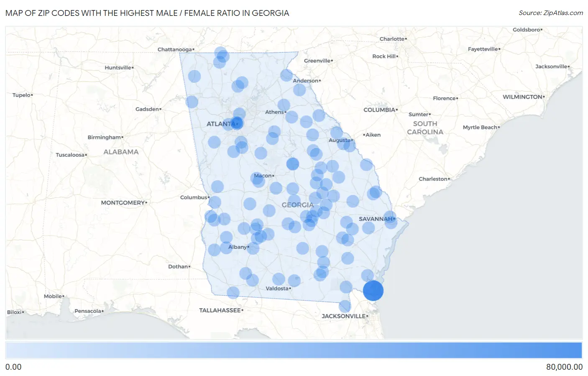
Task: Click the Tallahassee label
Action: click(x=220, y=310)
